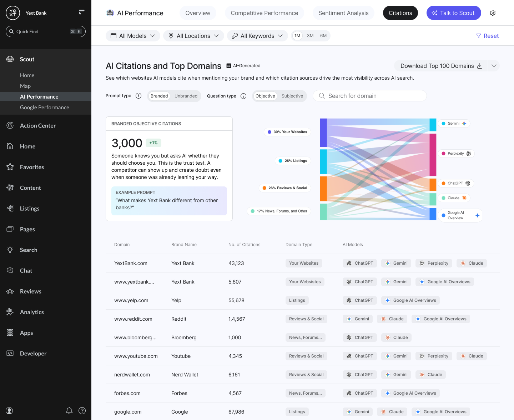Click the Perplexity model chip beside chart
This screenshot has width=514, height=420.
point(457,154)
